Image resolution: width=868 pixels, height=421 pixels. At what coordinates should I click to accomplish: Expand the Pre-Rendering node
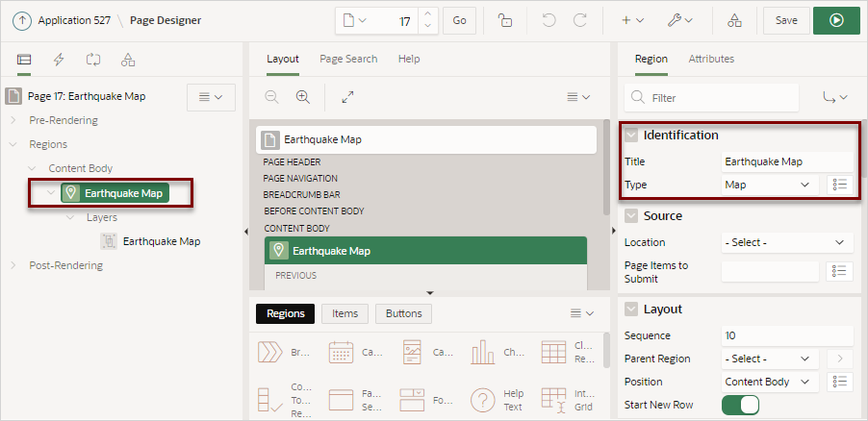tap(13, 120)
